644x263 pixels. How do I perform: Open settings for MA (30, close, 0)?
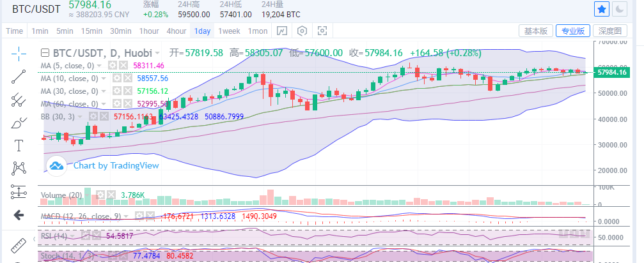(x=118, y=91)
